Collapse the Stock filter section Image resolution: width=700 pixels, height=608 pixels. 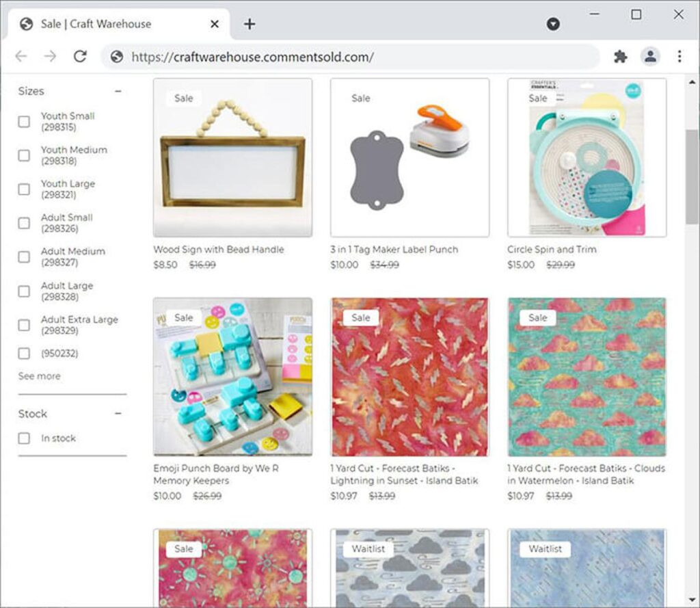coord(119,413)
